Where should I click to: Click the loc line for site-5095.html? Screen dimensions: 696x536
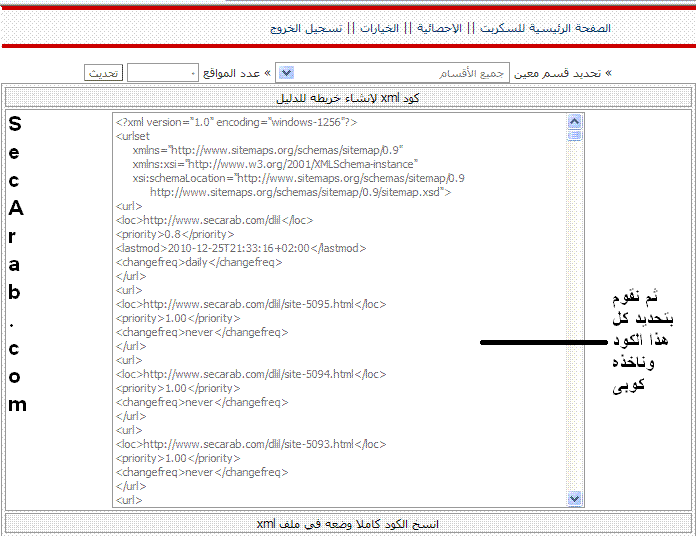pyautogui.click(x=250, y=304)
